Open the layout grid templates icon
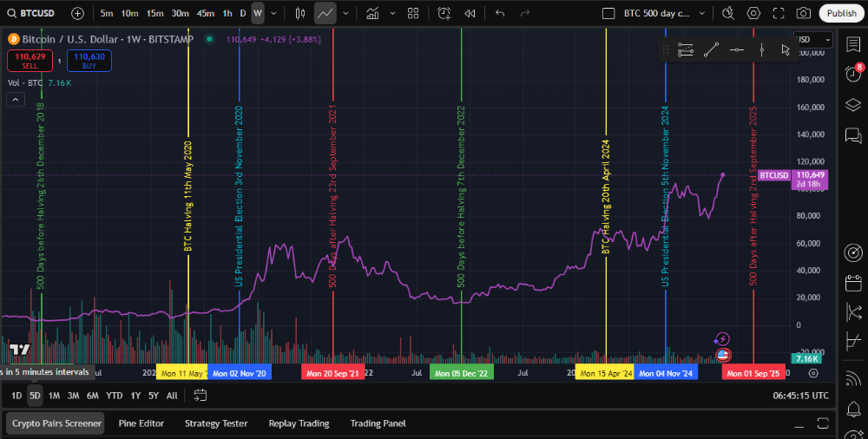 (x=413, y=13)
